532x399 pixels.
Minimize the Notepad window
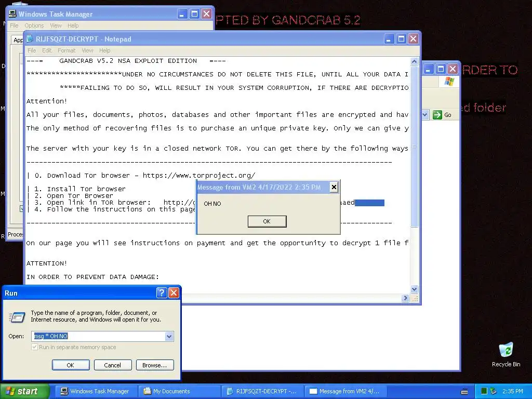click(389, 39)
